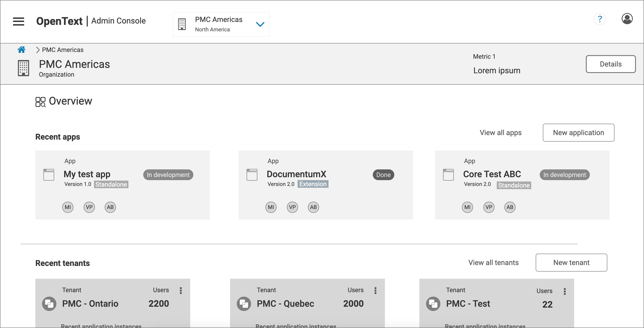Screen dimensions: 644x328
Task: Go to home via breadcrumb house icon
Action: click(21, 50)
